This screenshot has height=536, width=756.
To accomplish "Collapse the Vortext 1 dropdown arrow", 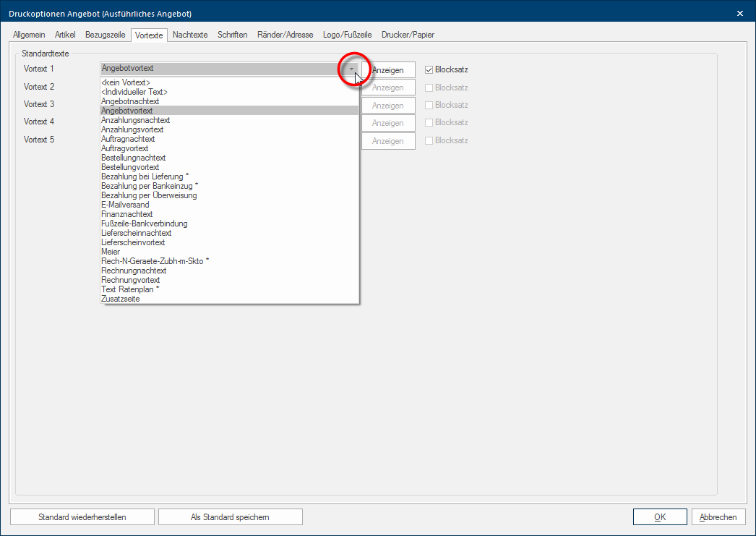I will coord(351,69).
